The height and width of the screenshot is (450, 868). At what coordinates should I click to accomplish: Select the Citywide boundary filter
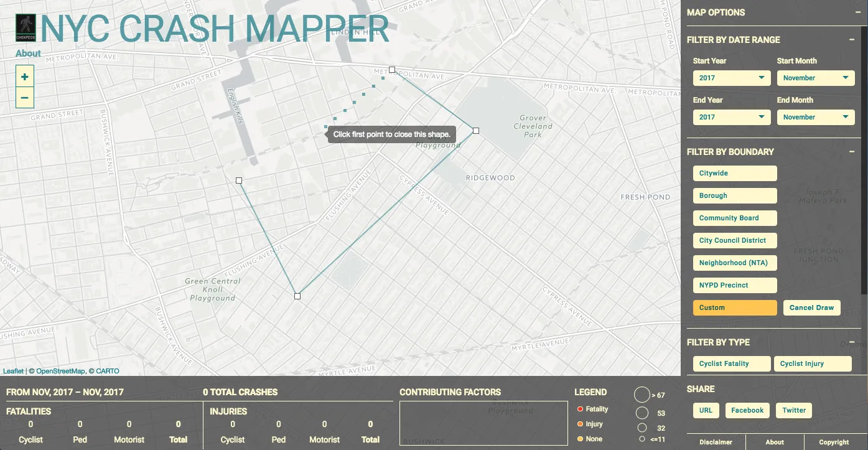coord(735,173)
